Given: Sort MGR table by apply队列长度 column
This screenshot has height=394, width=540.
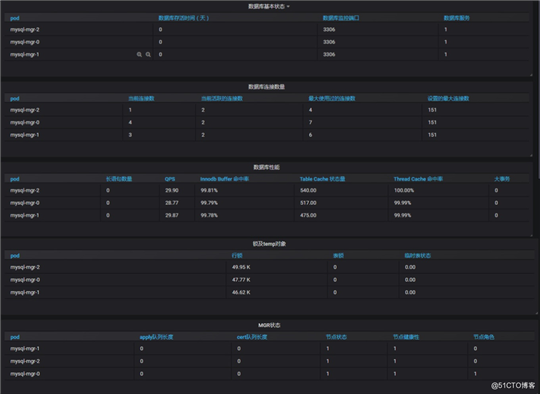Looking at the screenshot, I should [x=156, y=337].
